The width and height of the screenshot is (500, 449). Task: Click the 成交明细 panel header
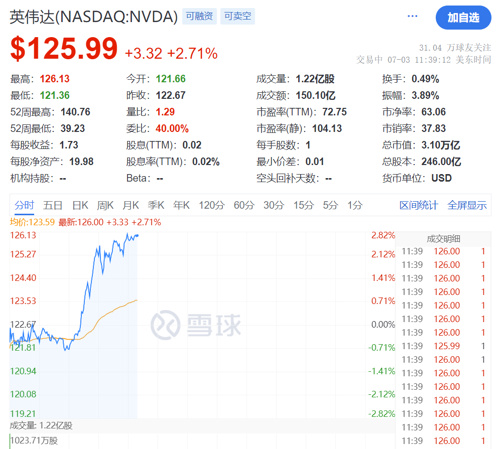[443, 239]
